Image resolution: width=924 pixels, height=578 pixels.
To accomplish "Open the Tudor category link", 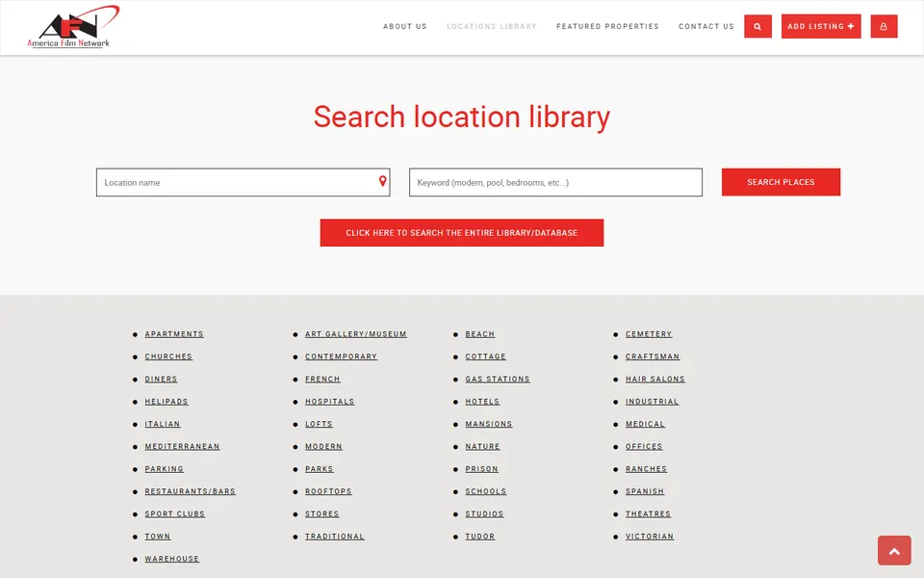I will click(480, 537).
